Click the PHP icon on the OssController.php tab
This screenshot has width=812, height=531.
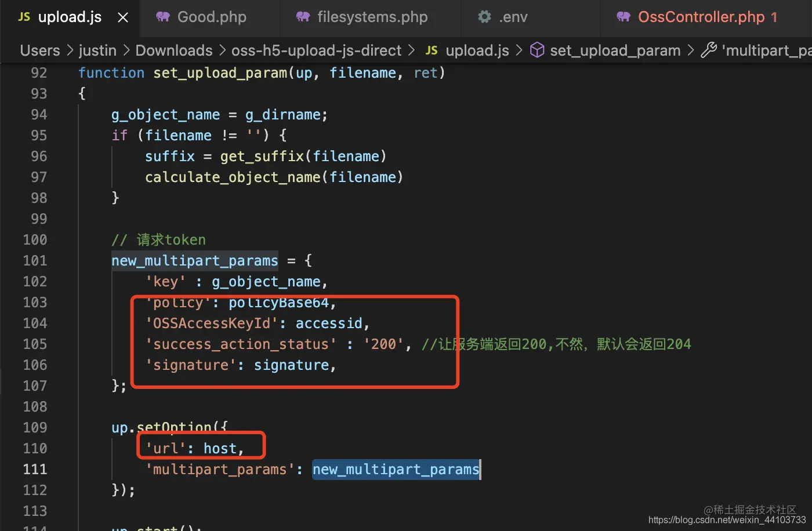[623, 17]
